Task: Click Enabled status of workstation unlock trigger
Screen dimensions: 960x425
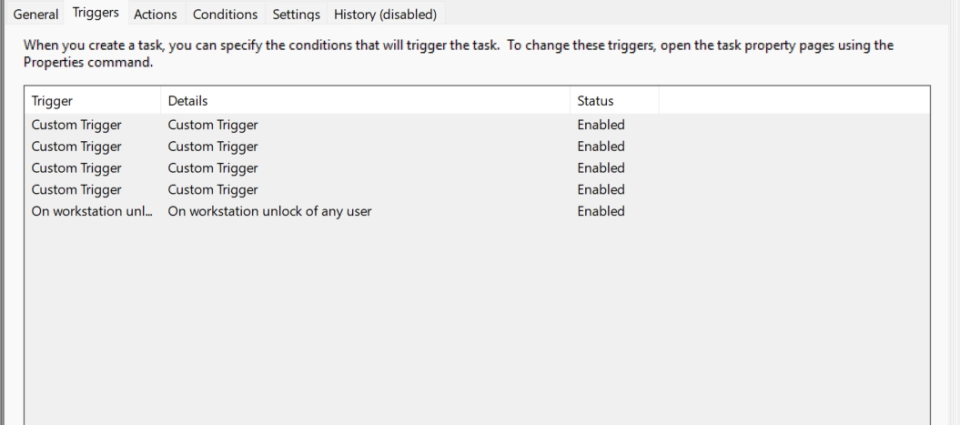Action: 601,211
